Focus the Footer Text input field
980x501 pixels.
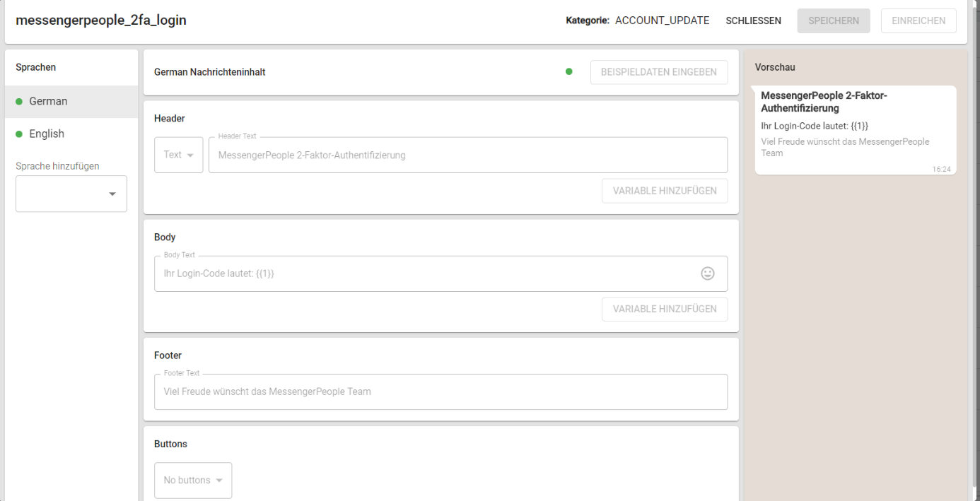441,391
